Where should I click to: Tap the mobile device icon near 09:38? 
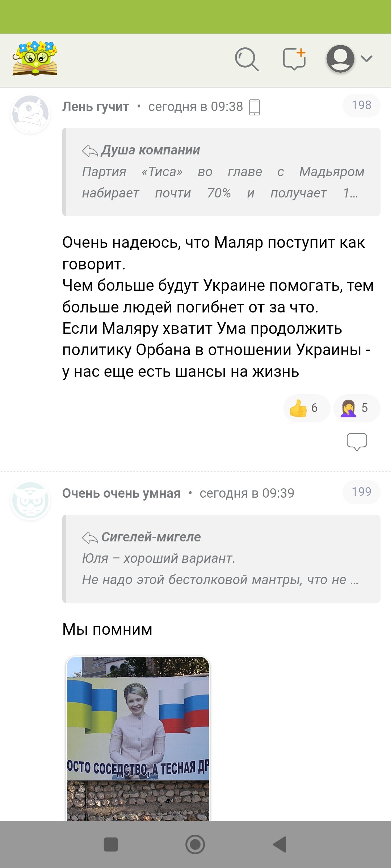coord(255,107)
